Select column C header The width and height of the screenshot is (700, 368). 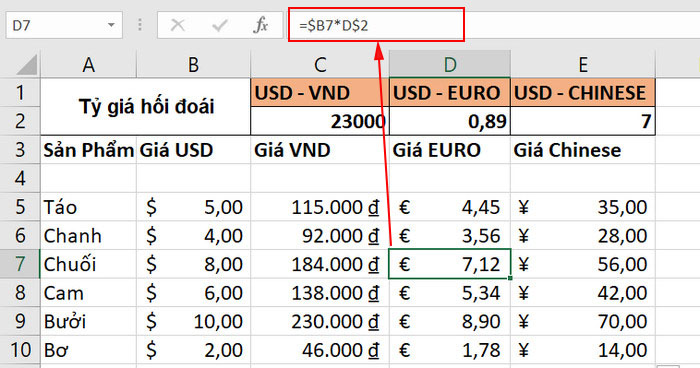point(320,65)
